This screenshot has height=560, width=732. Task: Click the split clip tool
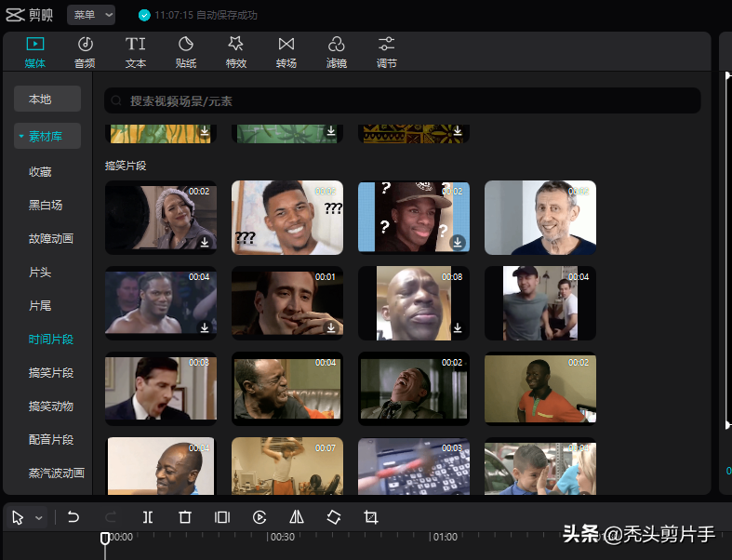coord(148,517)
